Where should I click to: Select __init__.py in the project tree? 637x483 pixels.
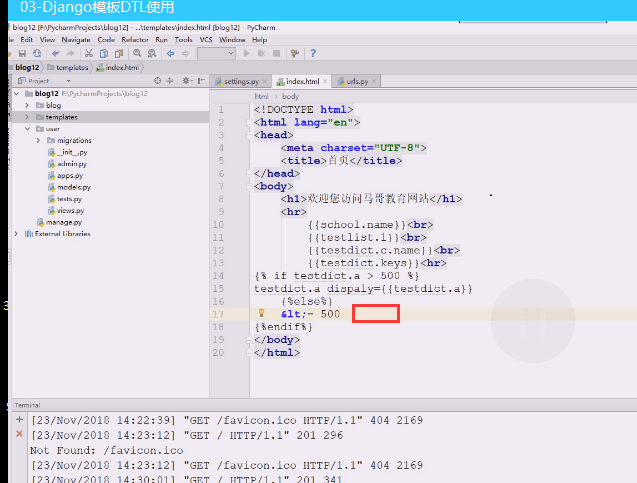tap(68, 152)
